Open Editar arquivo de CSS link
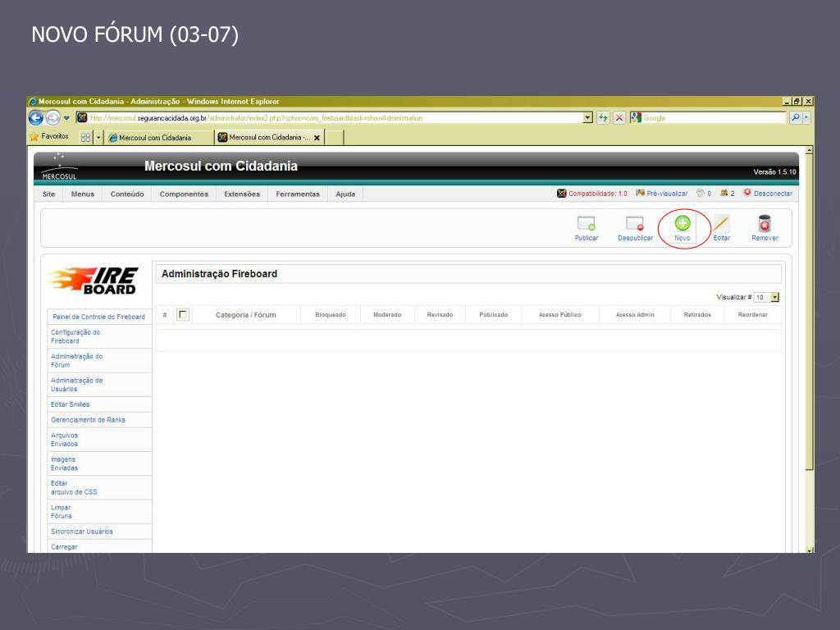Image resolution: width=840 pixels, height=630 pixels. click(x=74, y=487)
